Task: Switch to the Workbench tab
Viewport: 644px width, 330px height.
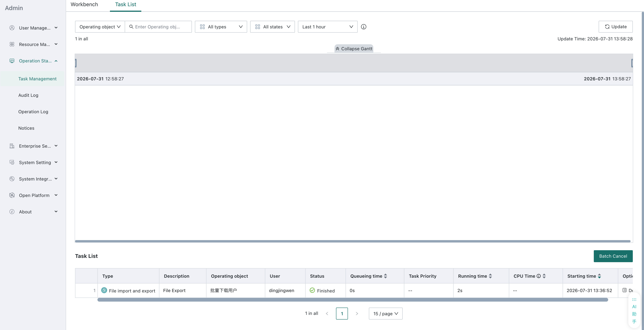Action: coord(84,4)
